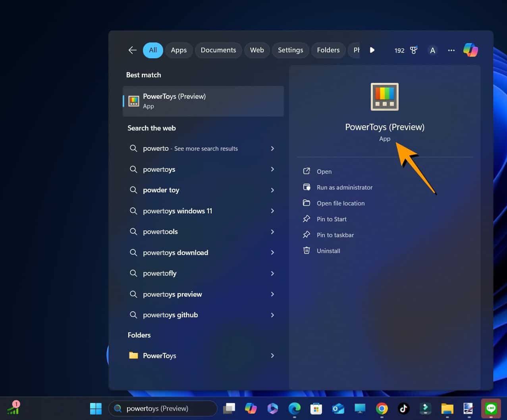Click the back arrow in search panel
Image resolution: width=507 pixels, height=420 pixels.
point(132,50)
